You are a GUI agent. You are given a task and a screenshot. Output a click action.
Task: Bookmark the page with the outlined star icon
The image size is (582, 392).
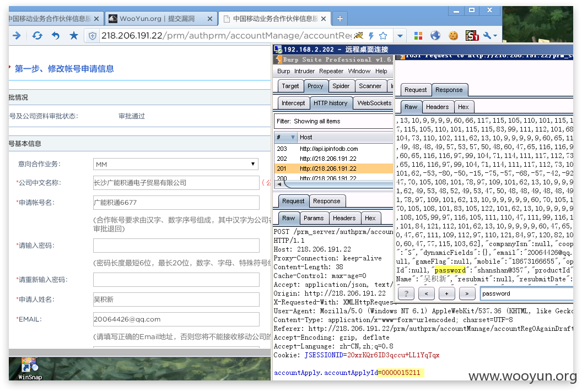coord(383,36)
